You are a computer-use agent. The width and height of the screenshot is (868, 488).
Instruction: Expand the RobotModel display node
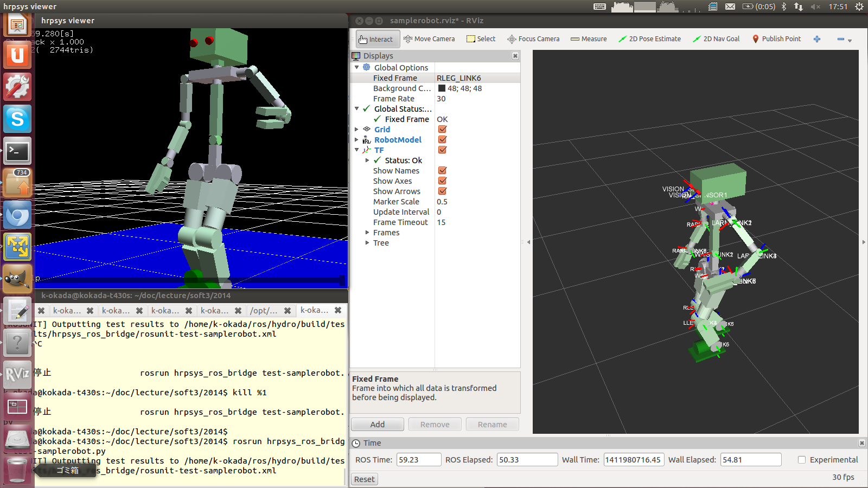coord(356,140)
